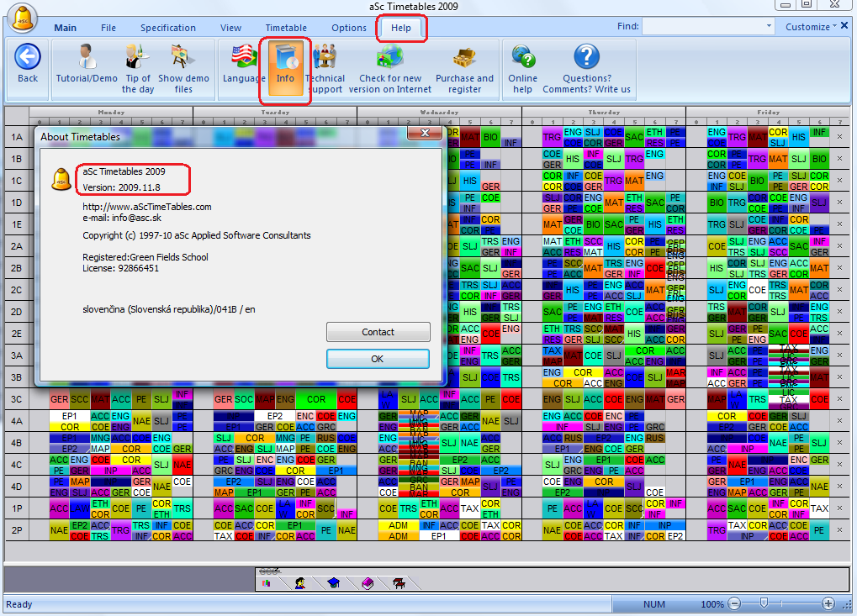Click the Contact button in dialog
Screen dimensions: 857x616
(x=378, y=332)
